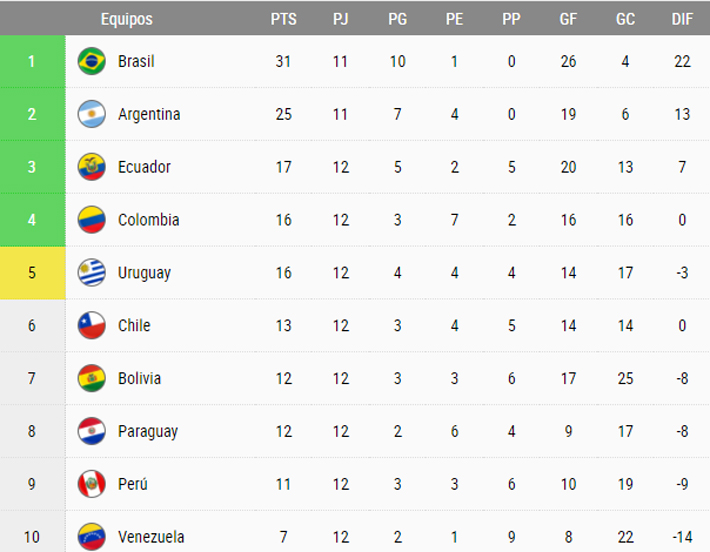The height and width of the screenshot is (552, 710).
Task: Click the Paraguay flag icon
Action: 91,431
